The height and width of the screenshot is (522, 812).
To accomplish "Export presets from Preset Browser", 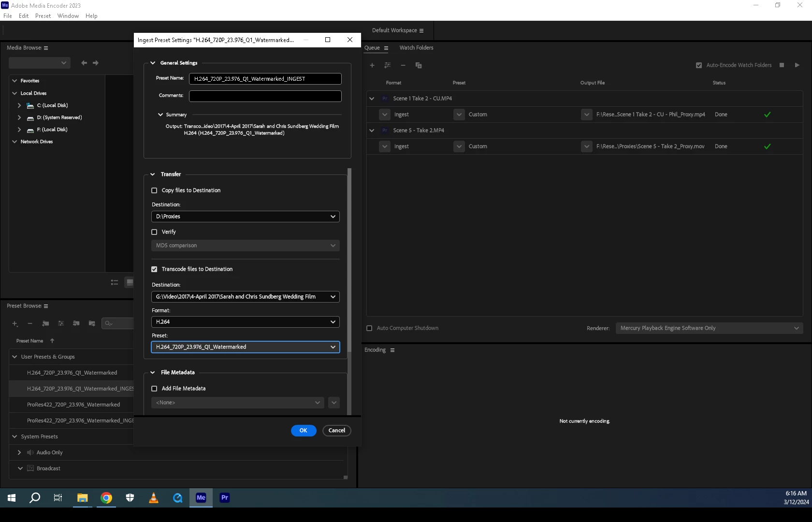I will 92,323.
